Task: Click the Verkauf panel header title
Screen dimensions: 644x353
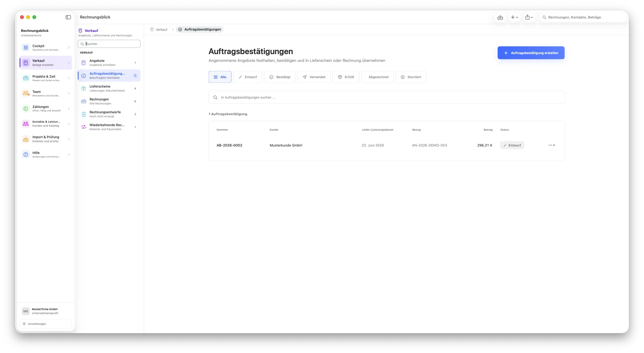Action: tap(91, 31)
